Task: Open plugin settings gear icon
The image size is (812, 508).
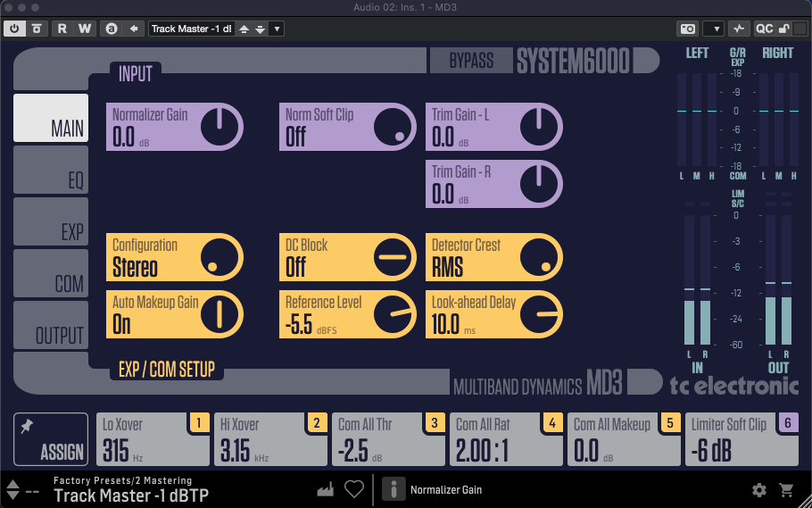Action: coord(759,489)
